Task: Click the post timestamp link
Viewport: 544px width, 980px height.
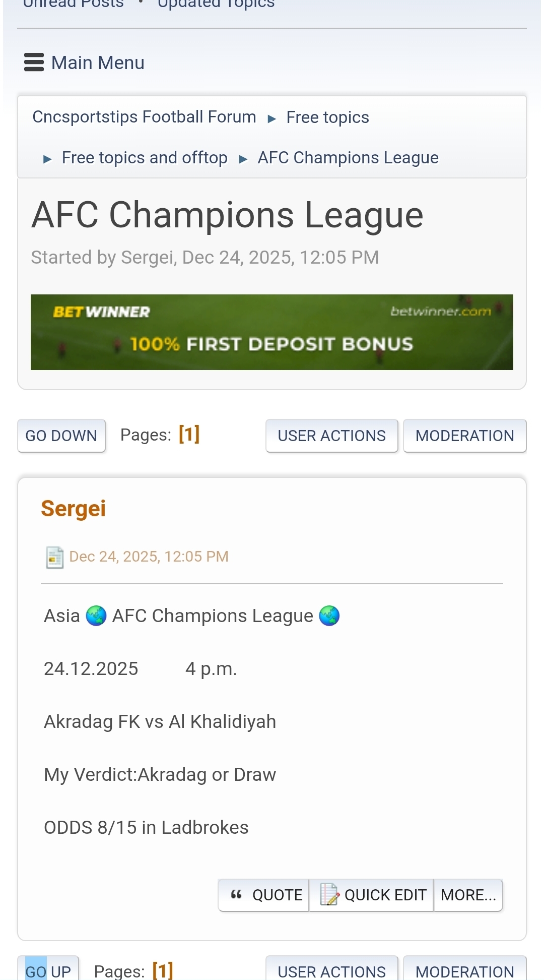Action: (x=149, y=557)
